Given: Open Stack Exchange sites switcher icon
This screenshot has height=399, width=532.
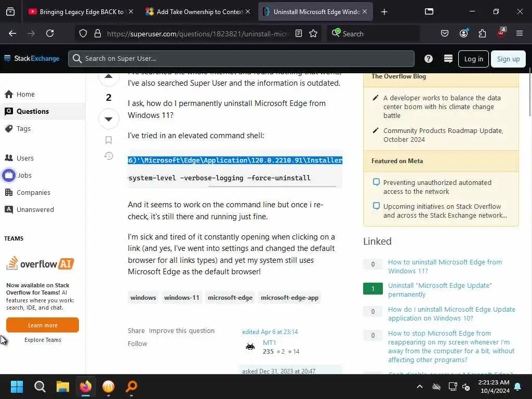Looking at the screenshot, I should 448,59.
